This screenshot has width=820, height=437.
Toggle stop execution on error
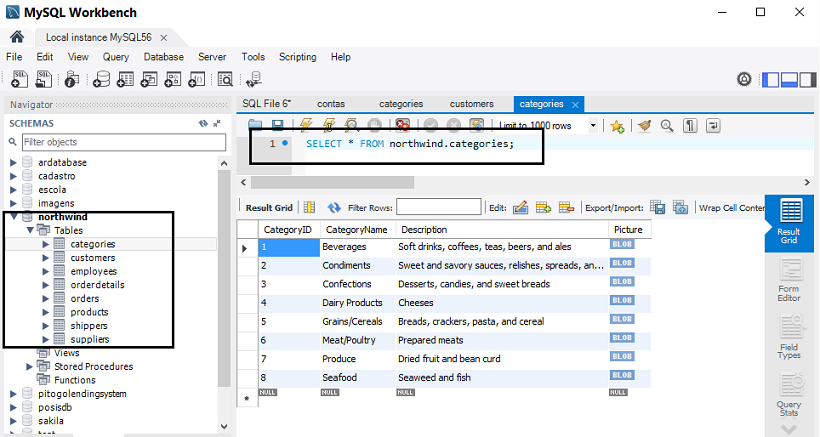click(402, 125)
